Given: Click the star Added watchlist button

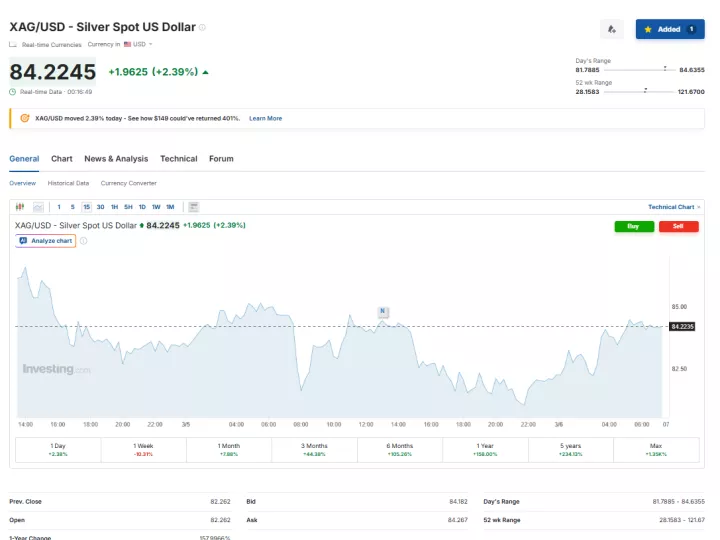Looking at the screenshot, I should pyautogui.click(x=669, y=29).
